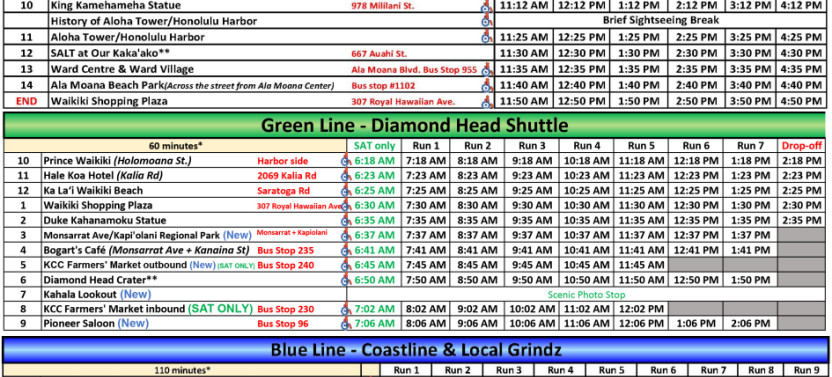The width and height of the screenshot is (832, 377).
Task: Click the Blue Line - Coastline & Local Grindz header
Action: click(416, 350)
